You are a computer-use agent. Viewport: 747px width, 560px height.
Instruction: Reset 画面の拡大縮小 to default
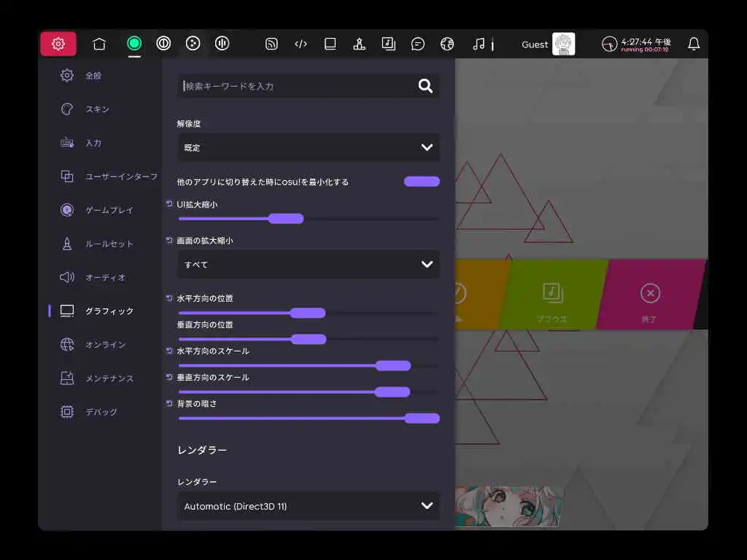click(169, 240)
